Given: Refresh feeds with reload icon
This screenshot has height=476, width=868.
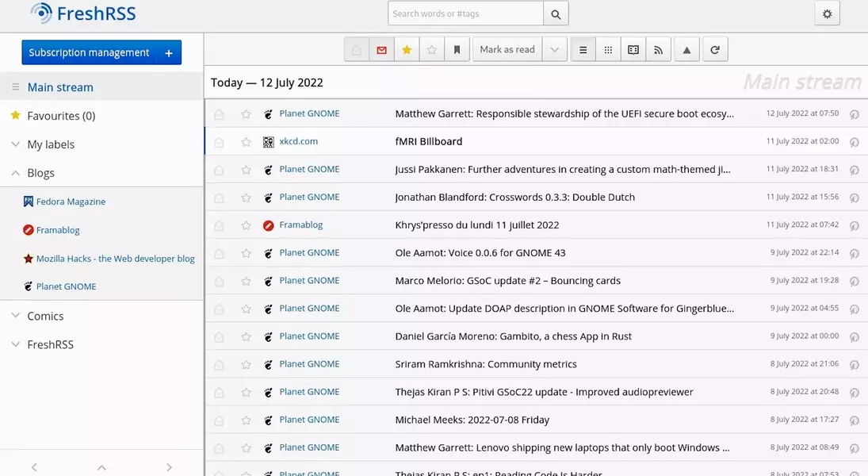Looking at the screenshot, I should click(x=715, y=50).
